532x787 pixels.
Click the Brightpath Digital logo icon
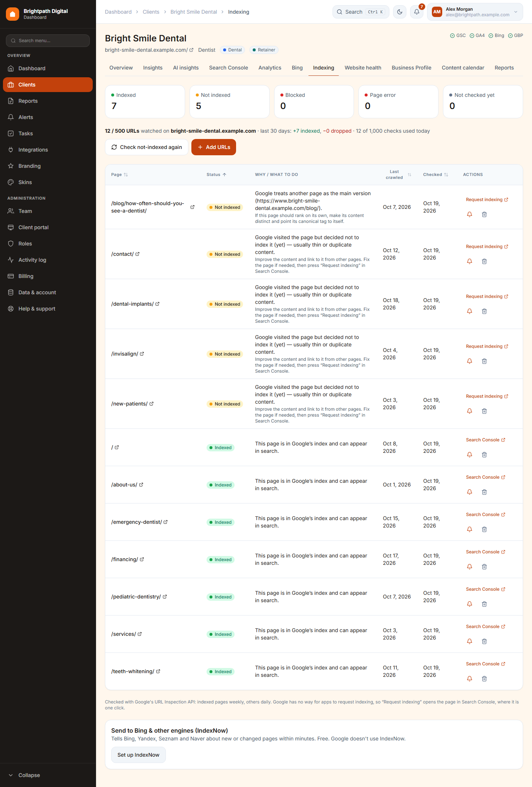13,14
